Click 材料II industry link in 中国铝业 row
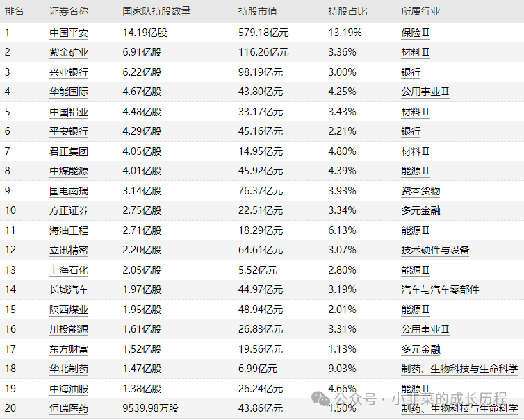Screen dimensions: 524x420 416,112
